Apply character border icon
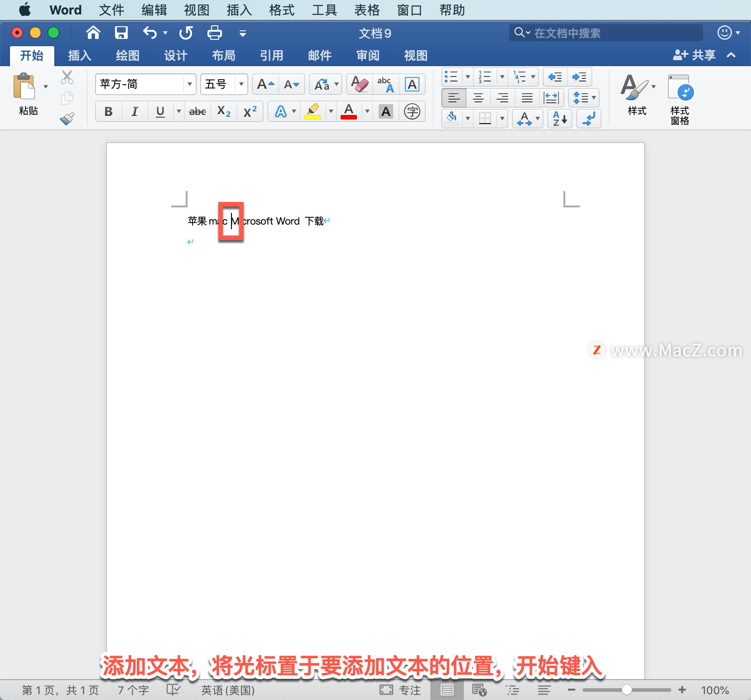 coord(412,84)
